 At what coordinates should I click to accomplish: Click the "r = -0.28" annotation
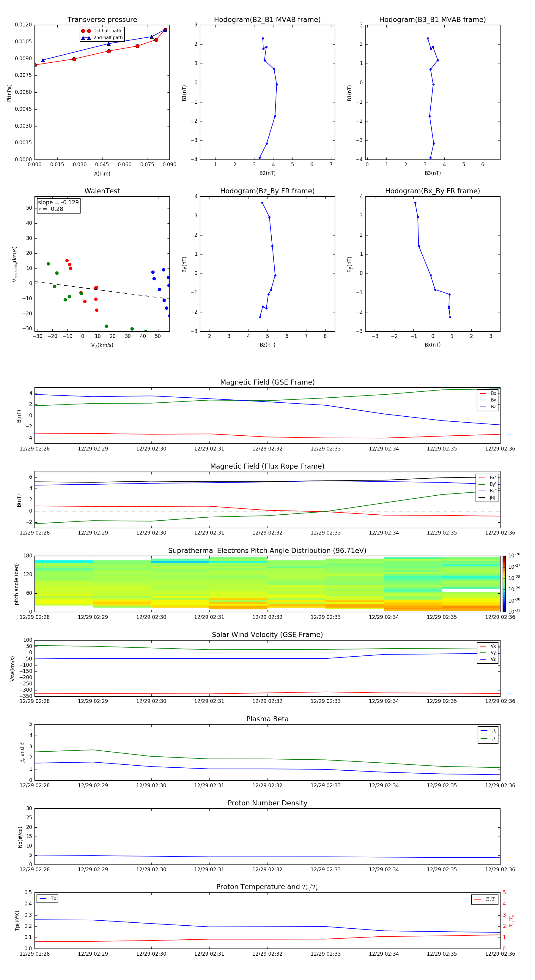pyautogui.click(x=51, y=209)
